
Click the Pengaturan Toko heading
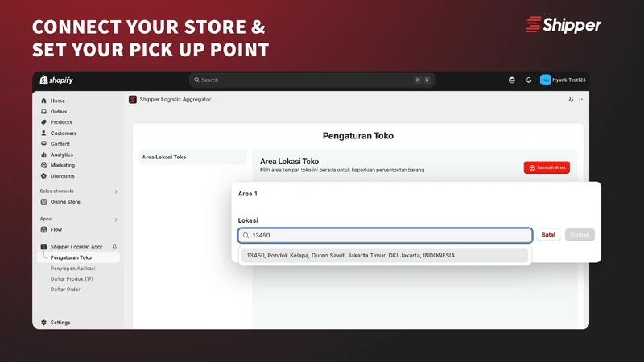[358, 136]
